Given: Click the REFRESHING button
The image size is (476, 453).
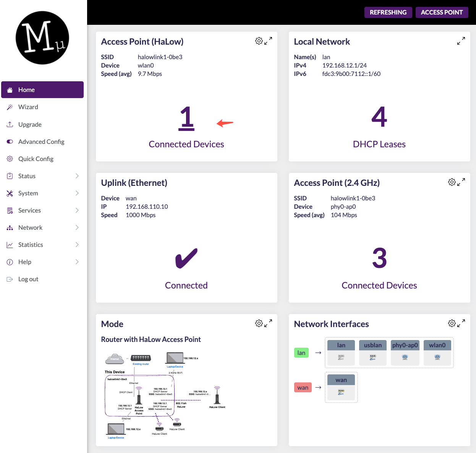Looking at the screenshot, I should [x=388, y=12].
